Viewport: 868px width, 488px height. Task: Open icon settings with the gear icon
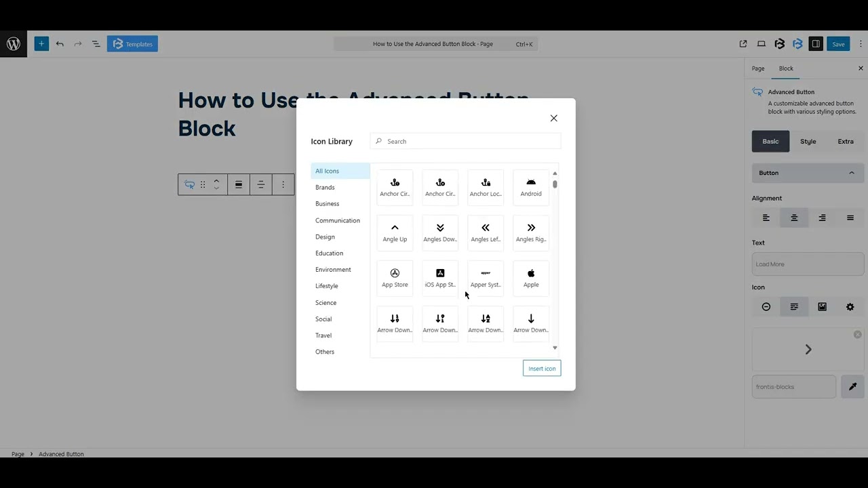850,306
